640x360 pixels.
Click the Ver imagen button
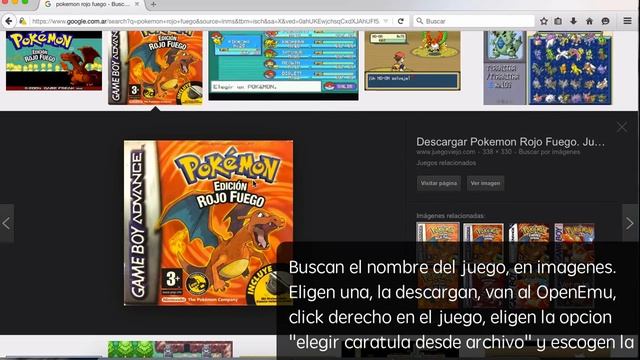485,183
